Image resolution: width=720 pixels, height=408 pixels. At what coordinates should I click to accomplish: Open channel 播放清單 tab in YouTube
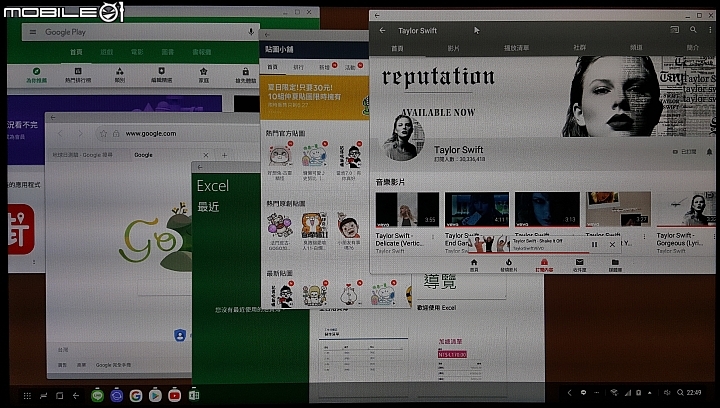pyautogui.click(x=517, y=48)
